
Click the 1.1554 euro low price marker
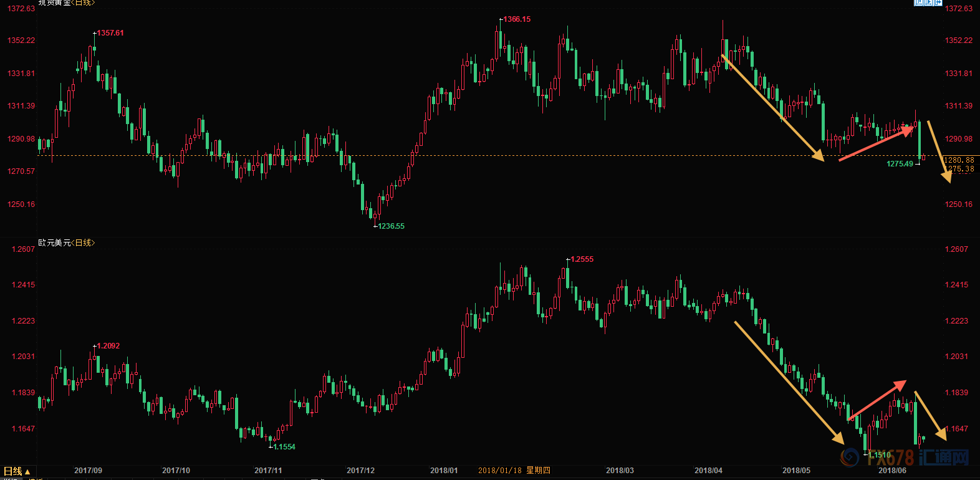(284, 447)
